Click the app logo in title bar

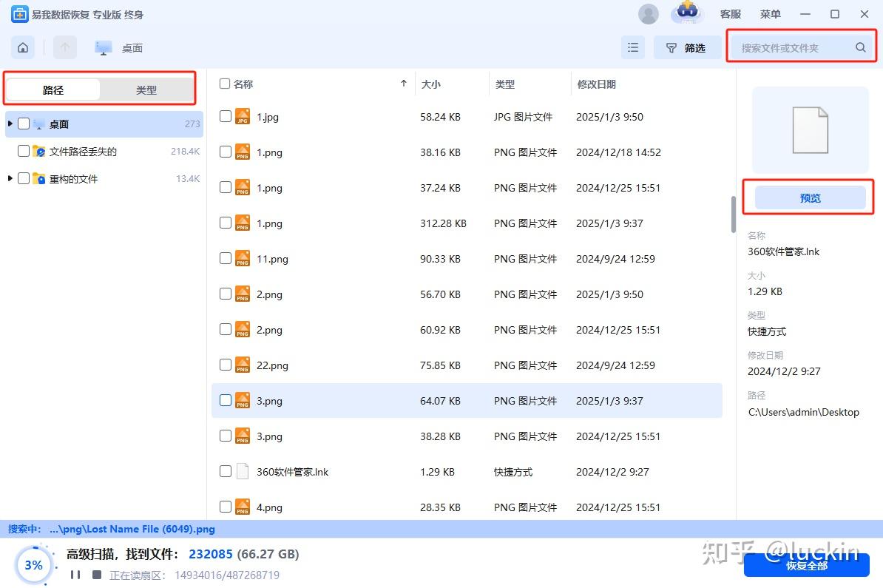tap(20, 14)
